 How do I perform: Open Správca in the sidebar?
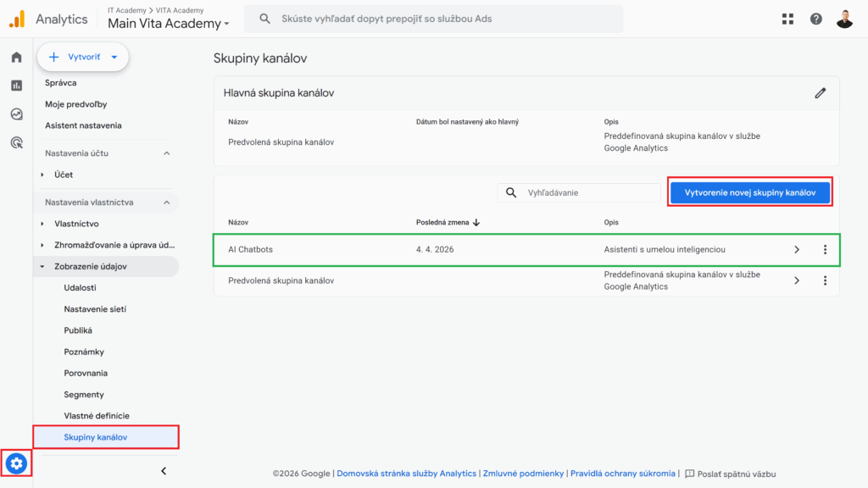[x=61, y=83]
